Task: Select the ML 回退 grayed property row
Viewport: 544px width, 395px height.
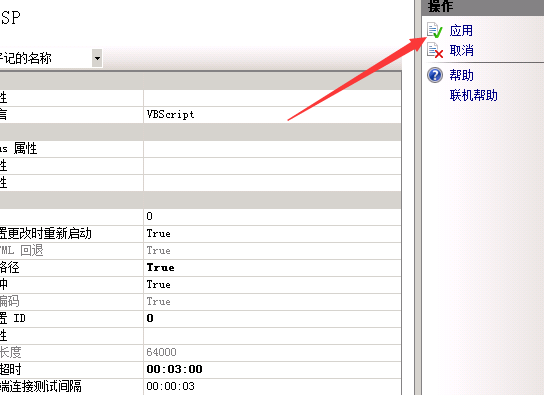Action: [x=201, y=250]
